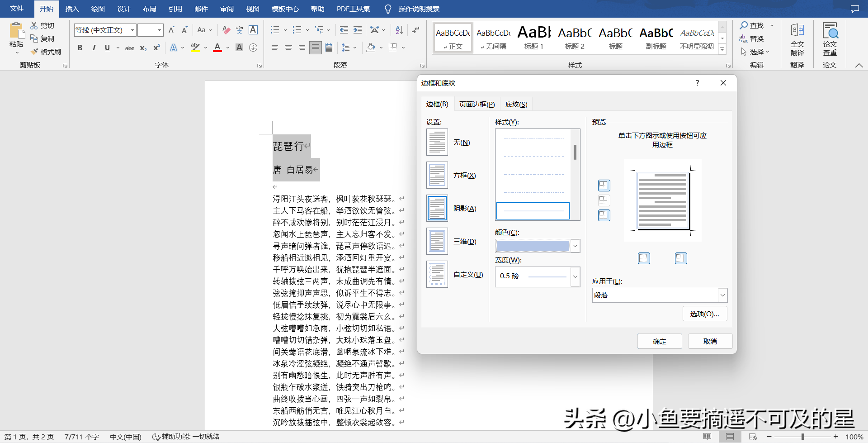868x443 pixels.
Task: Toggle subscript formatting
Action: pyautogui.click(x=143, y=48)
